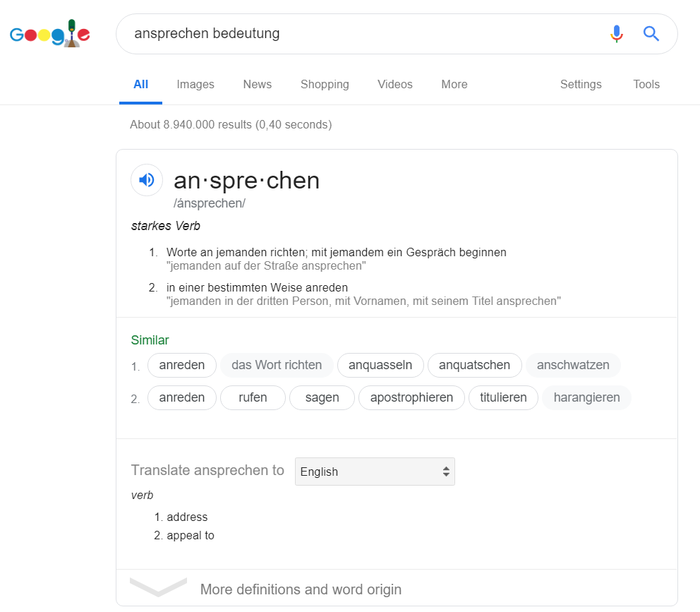
Task: Open the Shopping tab
Action: (x=325, y=85)
